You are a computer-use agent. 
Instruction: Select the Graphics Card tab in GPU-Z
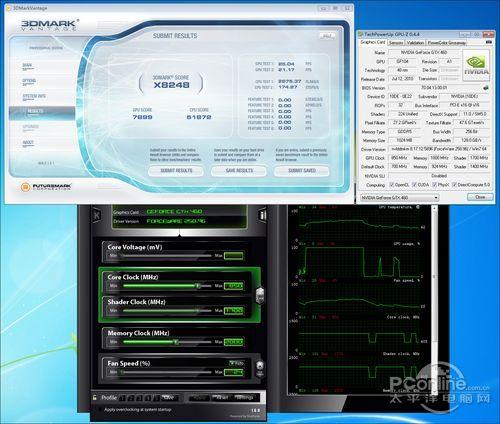tap(373, 42)
